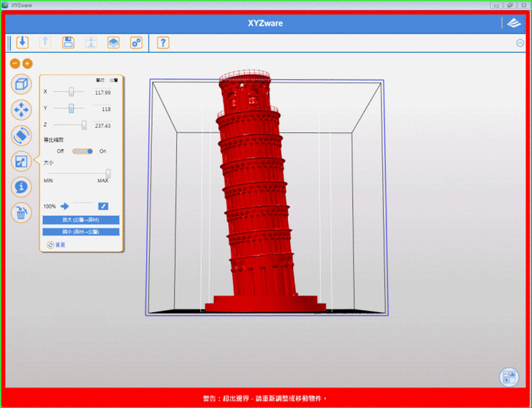Viewport: 532px width, 408px height.
Task: Open the gears Settings icon
Action: [x=136, y=42]
